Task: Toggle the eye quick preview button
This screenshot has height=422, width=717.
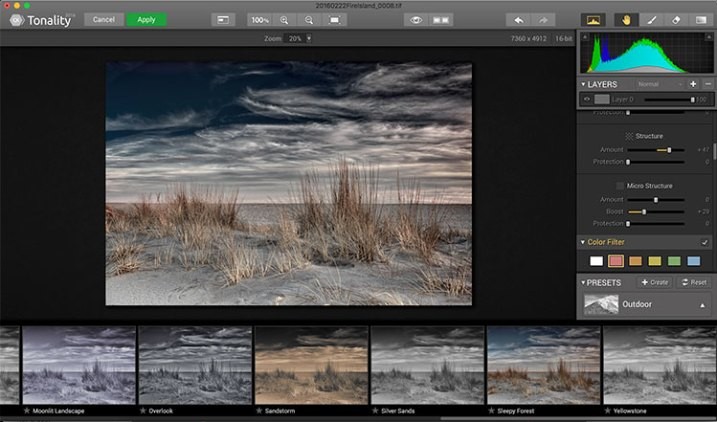Action: tap(416, 20)
